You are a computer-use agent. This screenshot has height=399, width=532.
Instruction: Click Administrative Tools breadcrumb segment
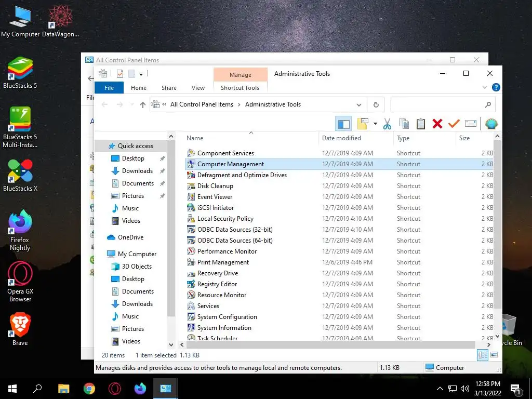click(x=273, y=104)
